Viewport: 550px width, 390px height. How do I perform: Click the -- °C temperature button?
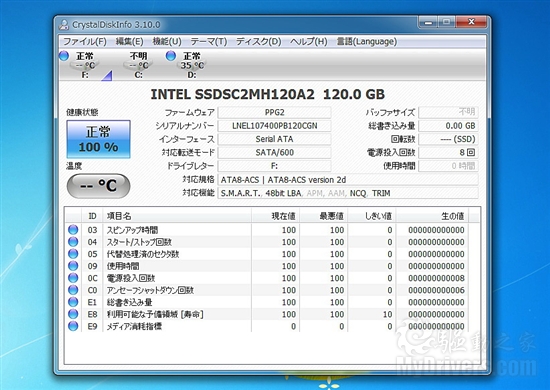(99, 186)
